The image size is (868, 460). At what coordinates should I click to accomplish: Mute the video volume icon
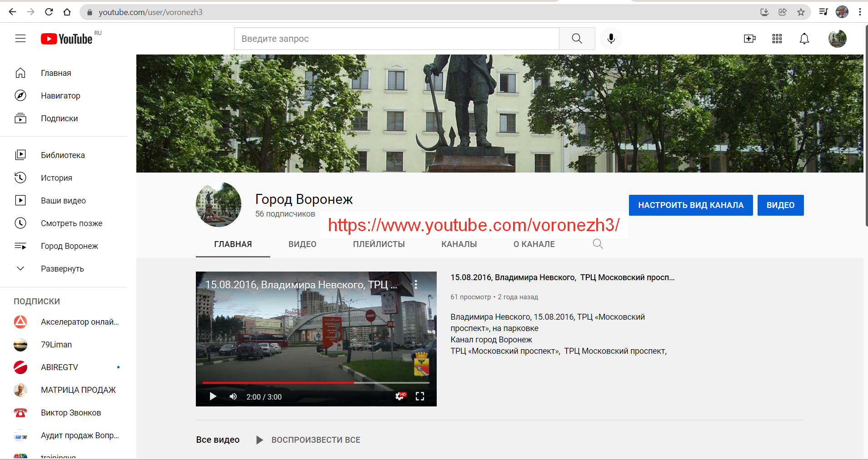pyautogui.click(x=233, y=396)
